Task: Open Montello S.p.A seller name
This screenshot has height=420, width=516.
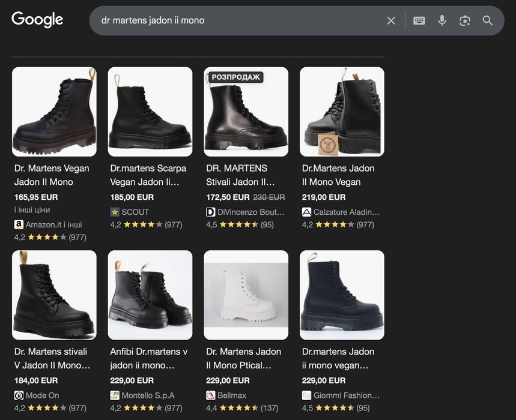Action: coord(148,395)
